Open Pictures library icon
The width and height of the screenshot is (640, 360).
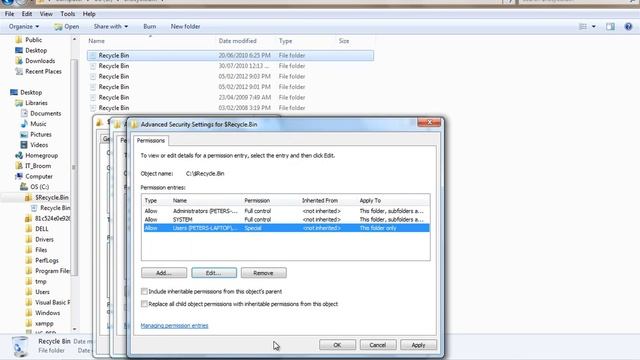click(x=24, y=134)
